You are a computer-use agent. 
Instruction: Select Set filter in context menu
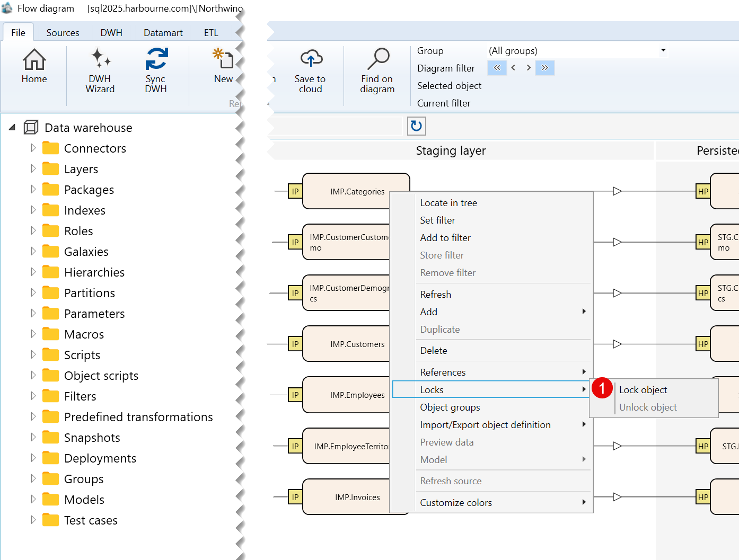491,220
